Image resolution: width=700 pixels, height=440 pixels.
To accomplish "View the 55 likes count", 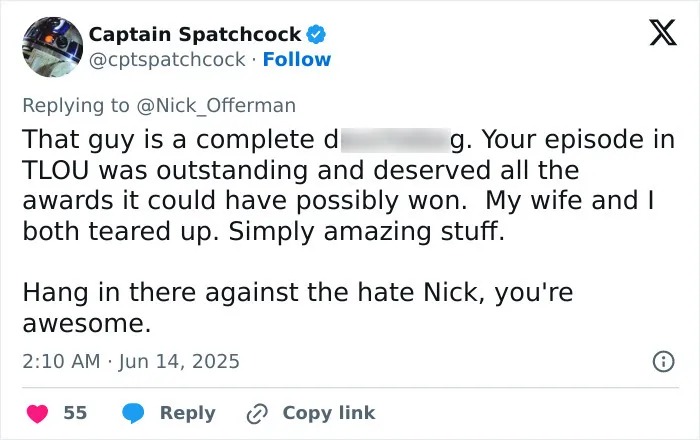I will [x=75, y=413].
